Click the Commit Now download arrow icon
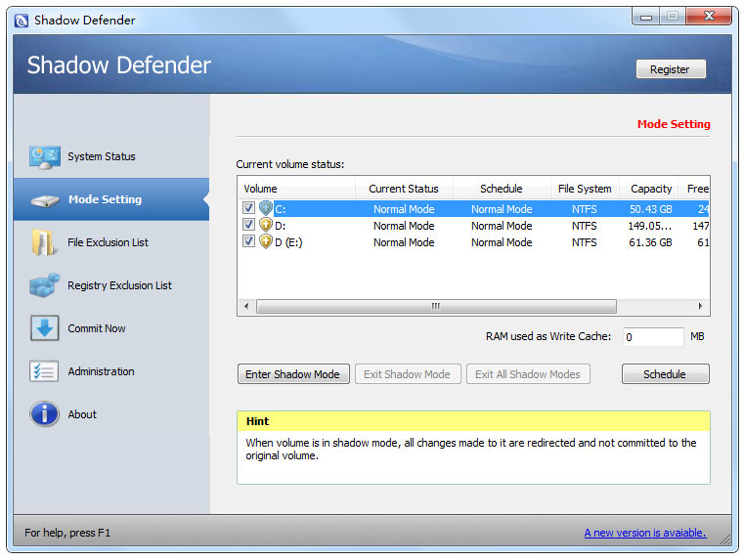The width and height of the screenshot is (744, 560). coord(45,328)
